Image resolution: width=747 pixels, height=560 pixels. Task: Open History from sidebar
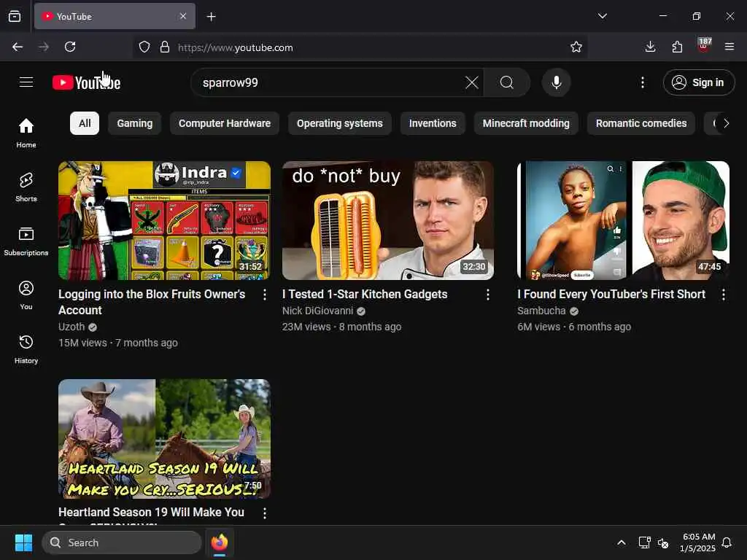point(26,349)
